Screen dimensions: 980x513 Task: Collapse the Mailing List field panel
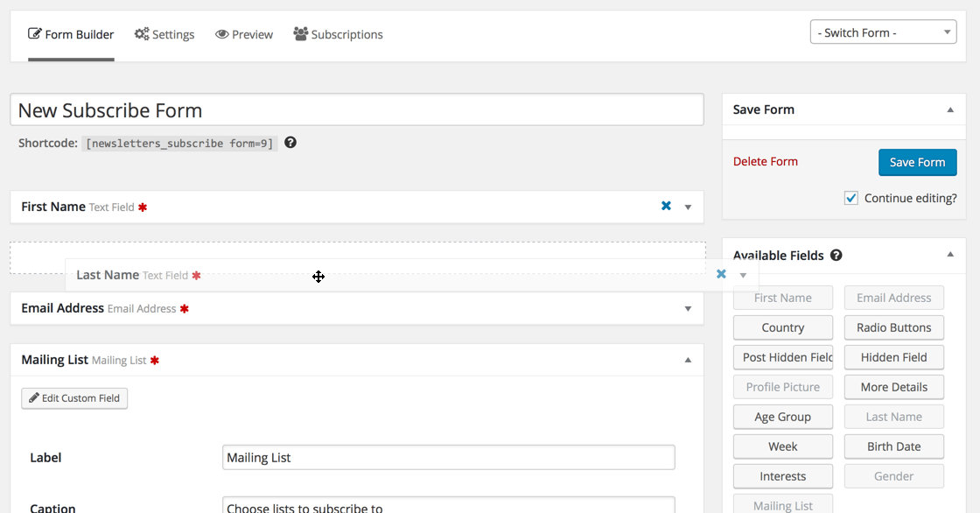[688, 360]
